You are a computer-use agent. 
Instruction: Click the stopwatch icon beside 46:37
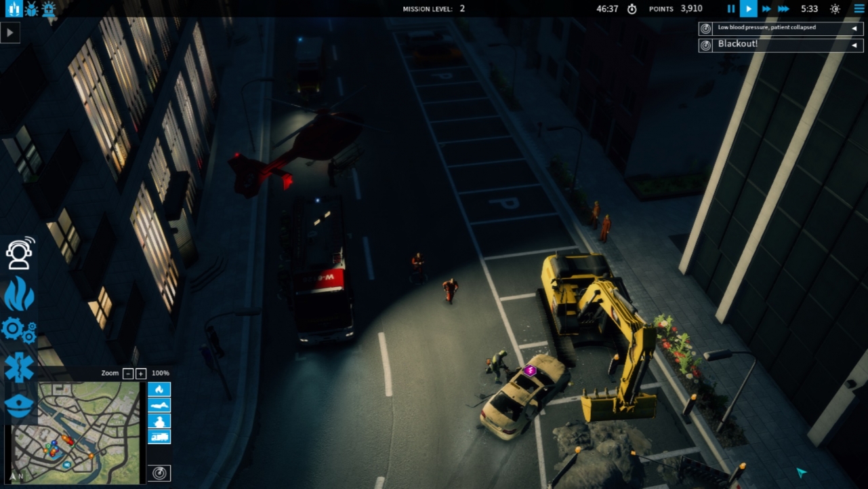pyautogui.click(x=632, y=9)
